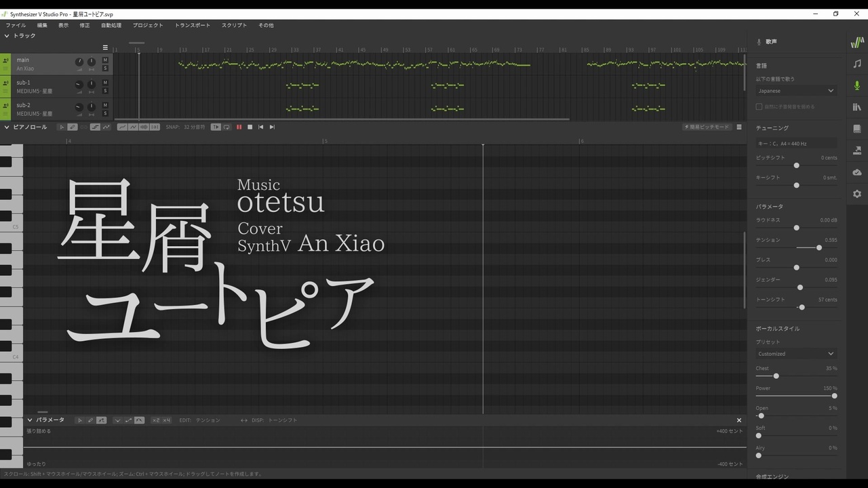The height and width of the screenshot is (488, 868).
Task: Stop playback with the square stop button
Action: click(x=250, y=127)
